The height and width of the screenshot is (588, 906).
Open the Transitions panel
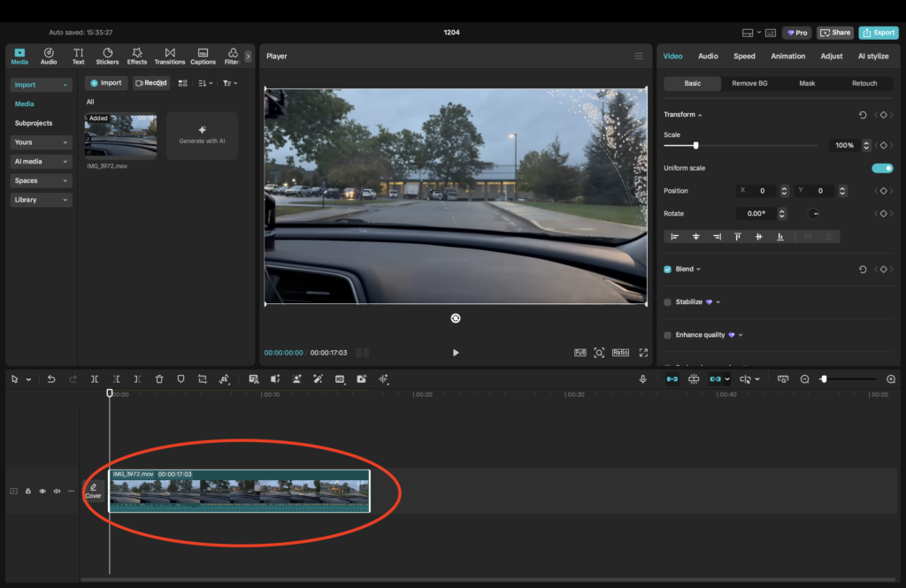(x=169, y=55)
